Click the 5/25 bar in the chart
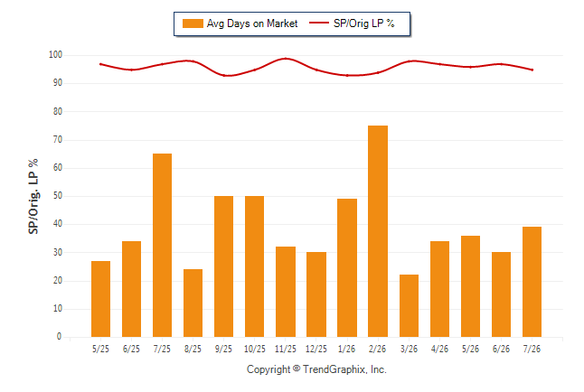The height and width of the screenshot is (392, 584). pos(100,299)
